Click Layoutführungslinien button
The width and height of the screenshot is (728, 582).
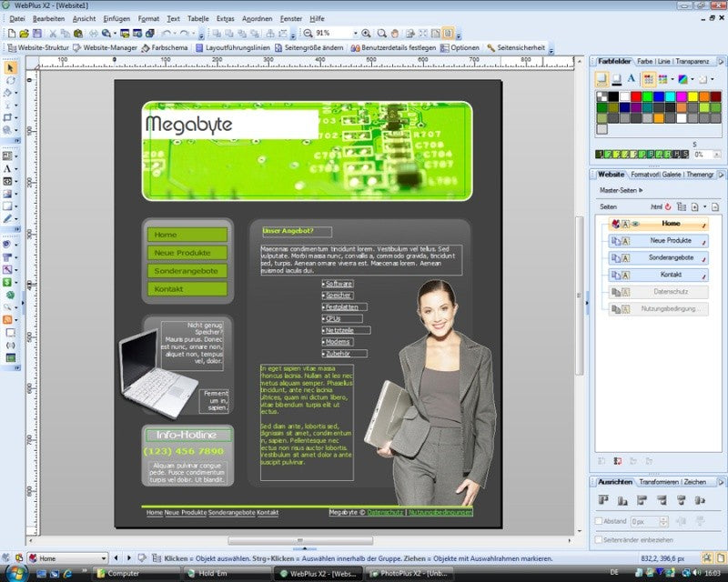[x=233, y=48]
